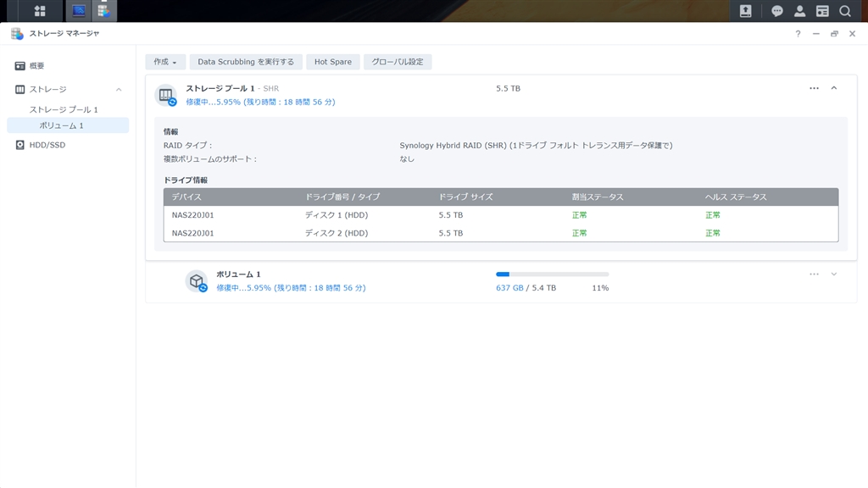The width and height of the screenshot is (868, 488).
Task: Click the Volume 1 repair progress status text
Action: pyautogui.click(x=292, y=288)
